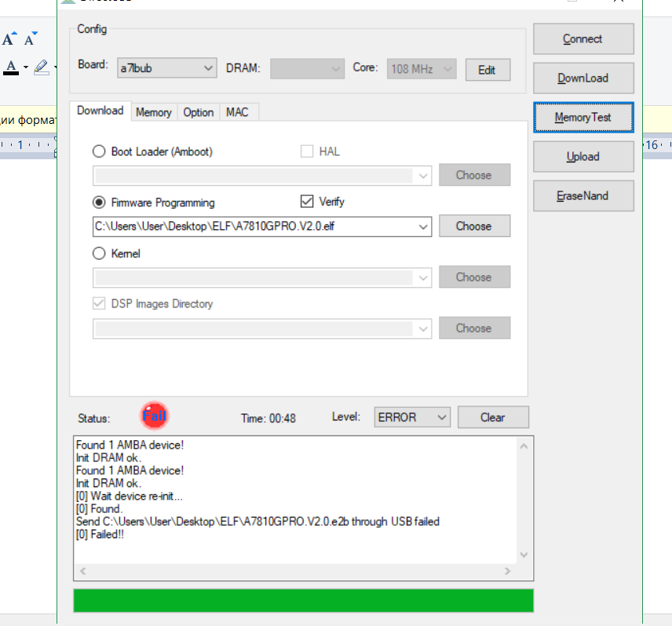Select the Kernel radio option
The image size is (672, 626).
[x=99, y=253]
